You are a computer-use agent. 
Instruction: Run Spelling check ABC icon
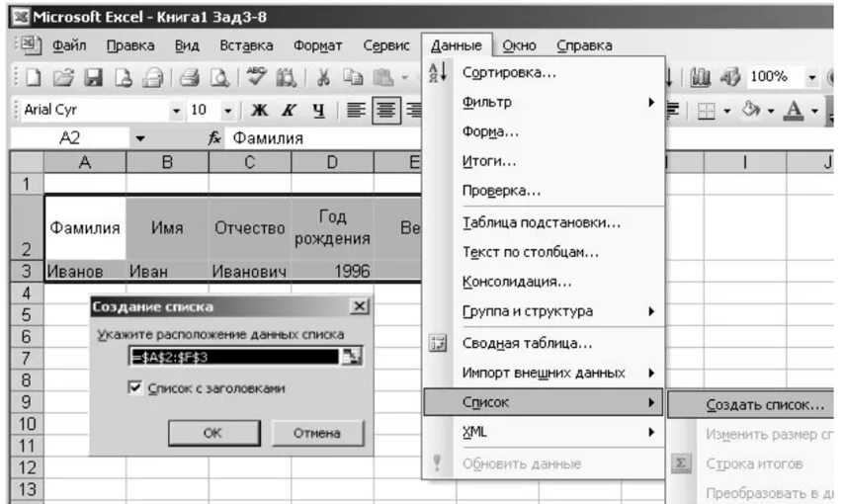pyautogui.click(x=256, y=76)
